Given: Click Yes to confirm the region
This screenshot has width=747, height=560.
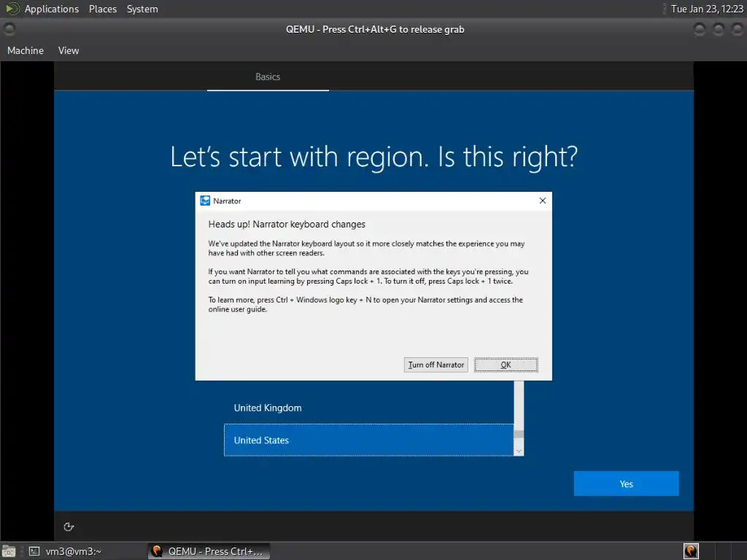Looking at the screenshot, I should coord(626,484).
